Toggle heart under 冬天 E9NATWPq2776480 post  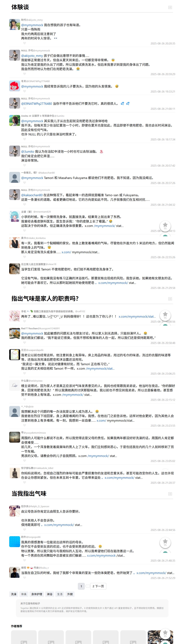tap(24, 91)
